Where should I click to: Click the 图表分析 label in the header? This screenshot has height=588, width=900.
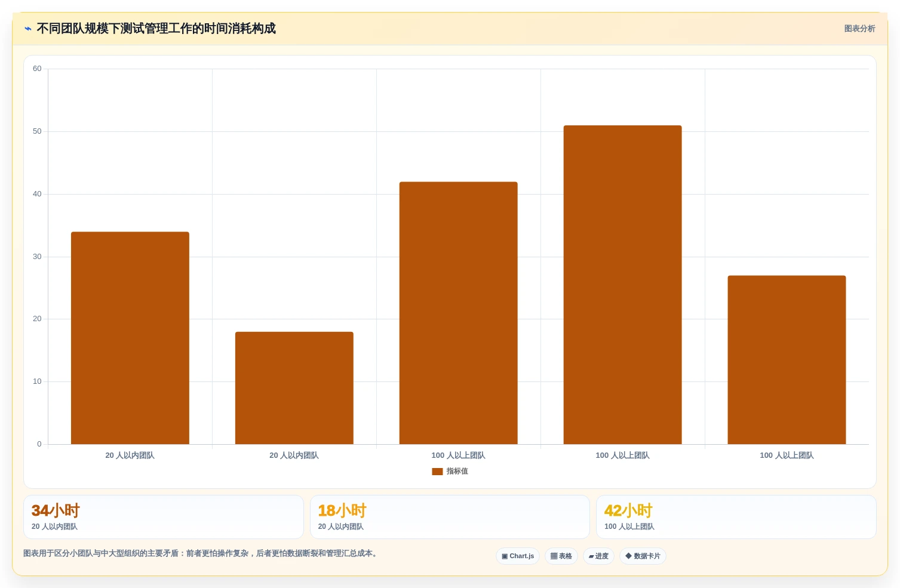pyautogui.click(x=859, y=29)
